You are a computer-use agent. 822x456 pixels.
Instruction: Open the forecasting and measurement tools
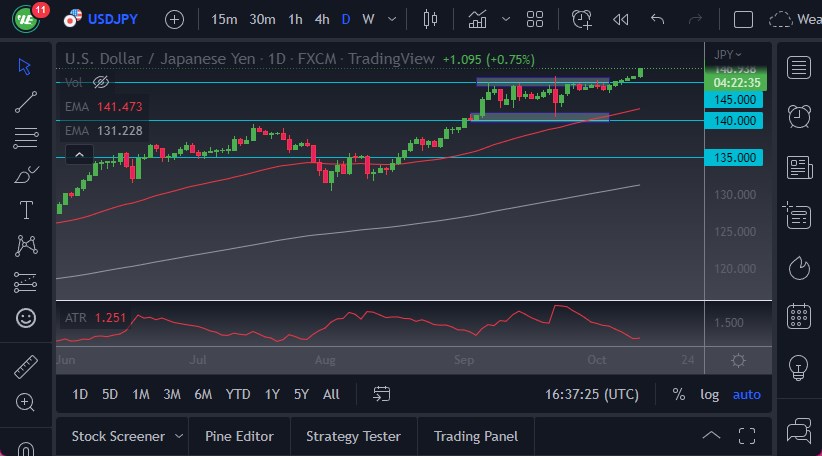[x=25, y=282]
